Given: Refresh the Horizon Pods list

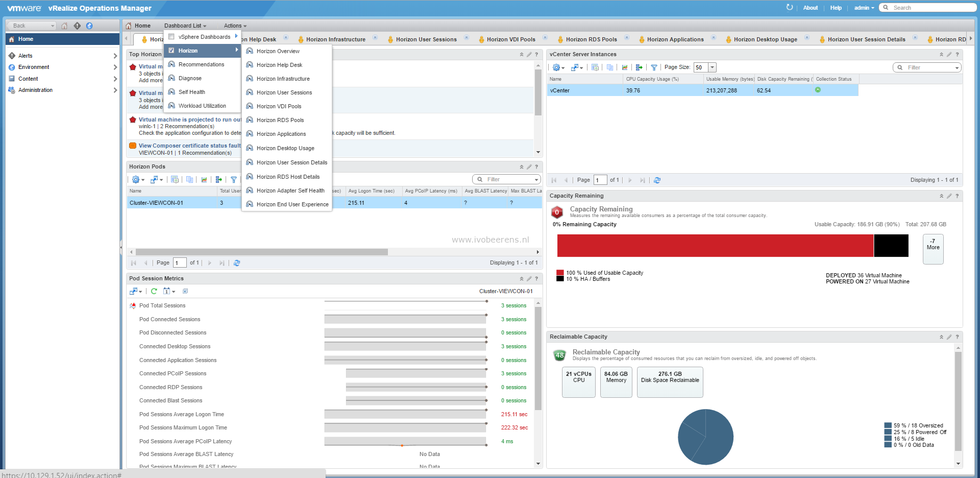Looking at the screenshot, I should [237, 263].
